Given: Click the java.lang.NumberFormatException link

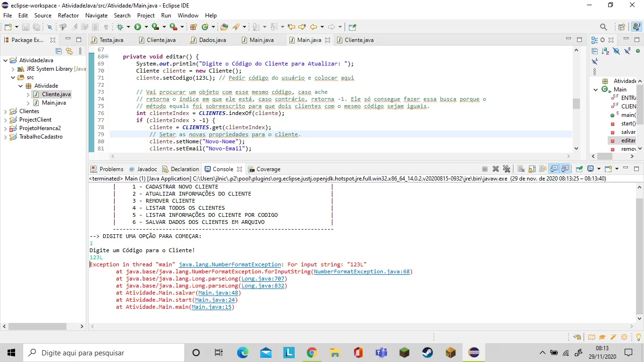Looking at the screenshot, I should click(230, 264).
